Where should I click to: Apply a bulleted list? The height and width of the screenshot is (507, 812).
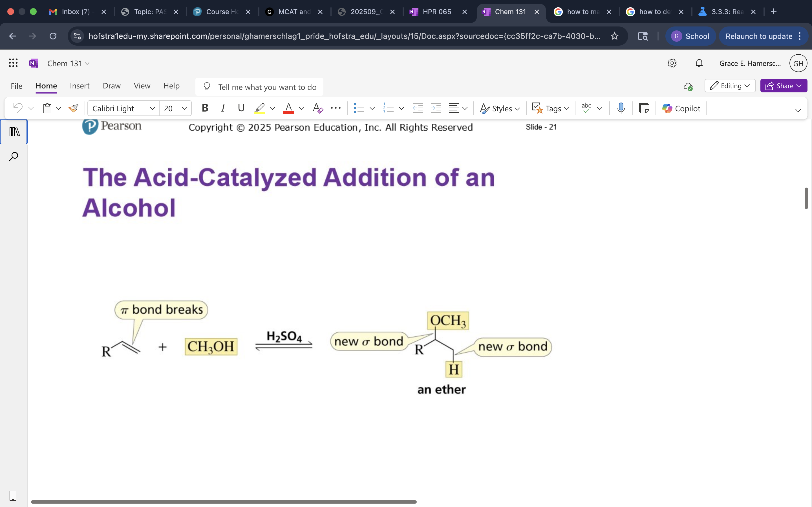click(x=360, y=108)
